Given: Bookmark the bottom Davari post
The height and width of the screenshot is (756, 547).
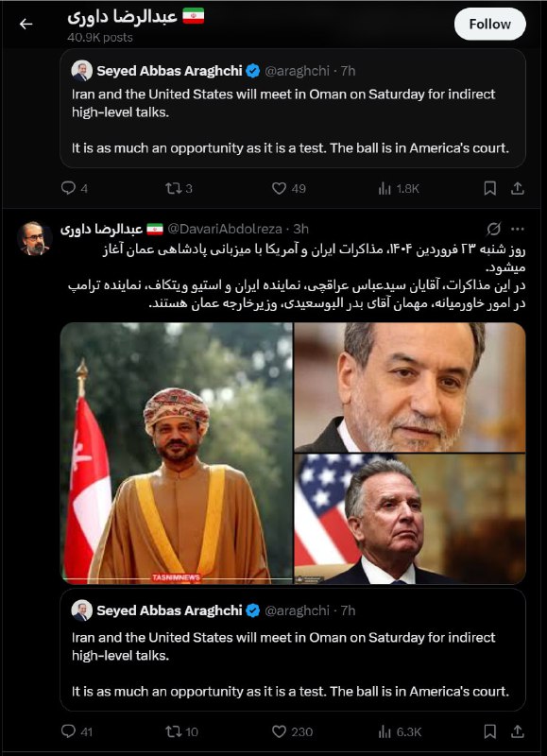Looking at the screenshot, I should (489, 731).
